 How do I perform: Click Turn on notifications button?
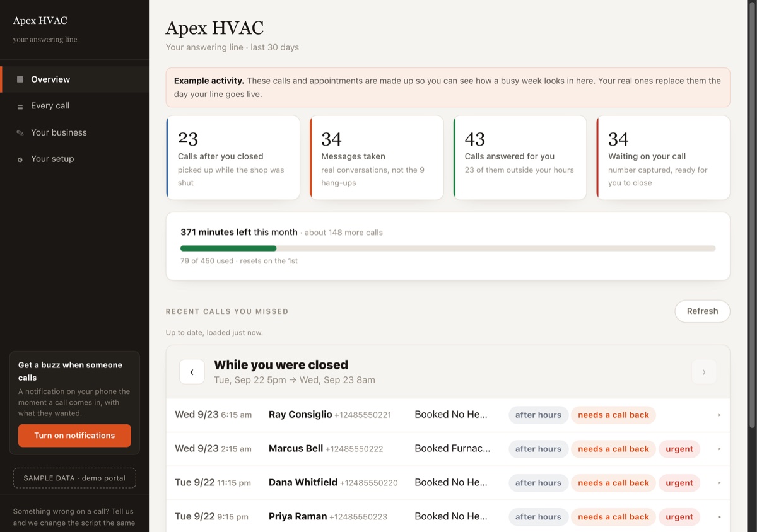tap(74, 436)
